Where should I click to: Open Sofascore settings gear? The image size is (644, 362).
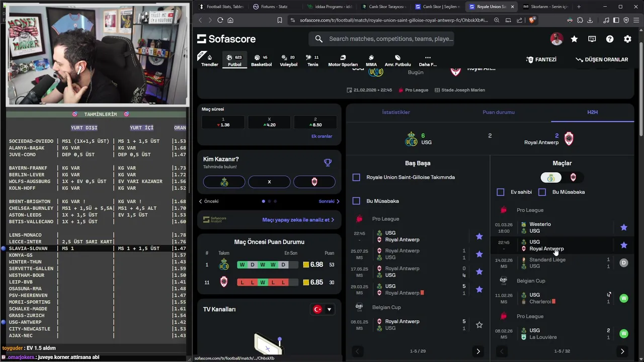(627, 39)
